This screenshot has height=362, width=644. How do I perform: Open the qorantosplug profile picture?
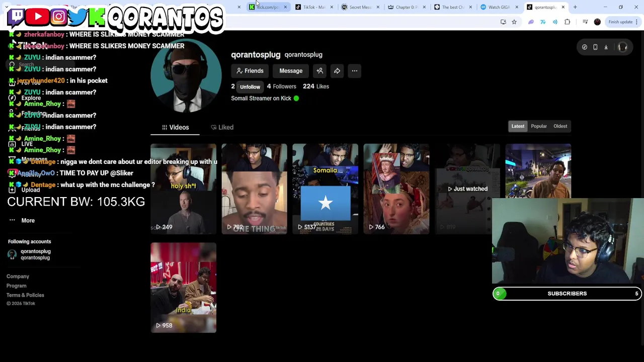pos(186,76)
